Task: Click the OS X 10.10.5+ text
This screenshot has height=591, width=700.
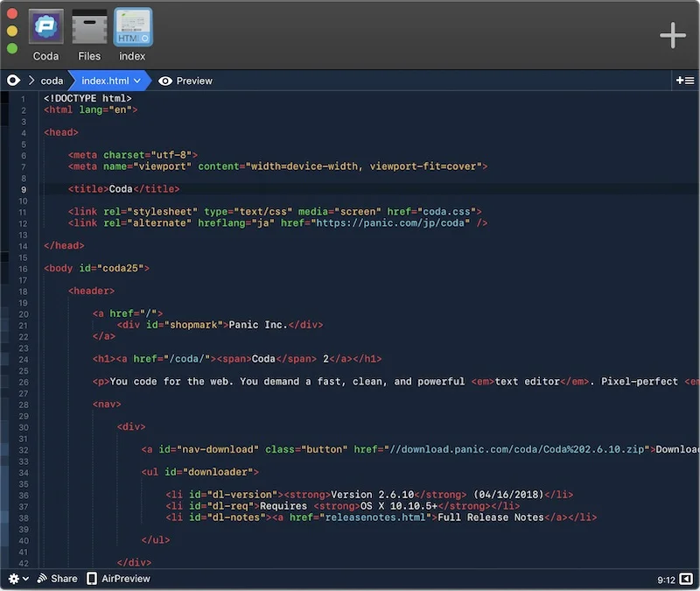Action: [x=399, y=506]
